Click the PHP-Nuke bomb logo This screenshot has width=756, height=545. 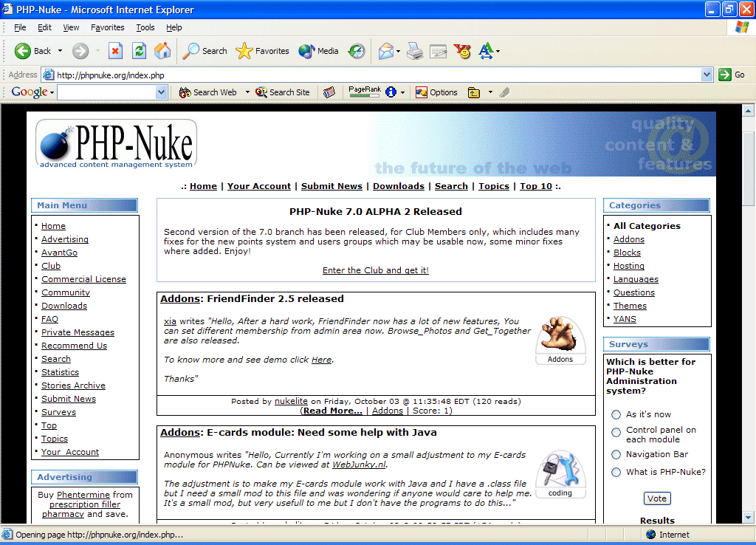pos(116,144)
